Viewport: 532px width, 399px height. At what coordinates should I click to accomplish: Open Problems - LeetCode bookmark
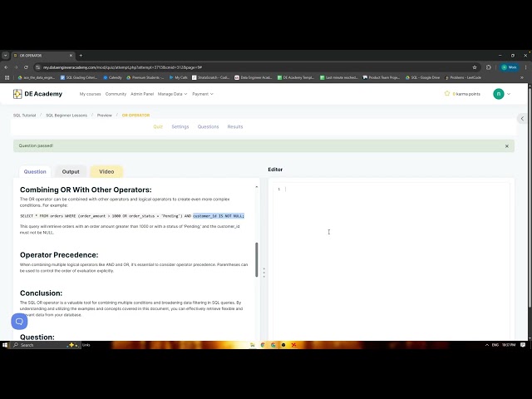click(463, 77)
